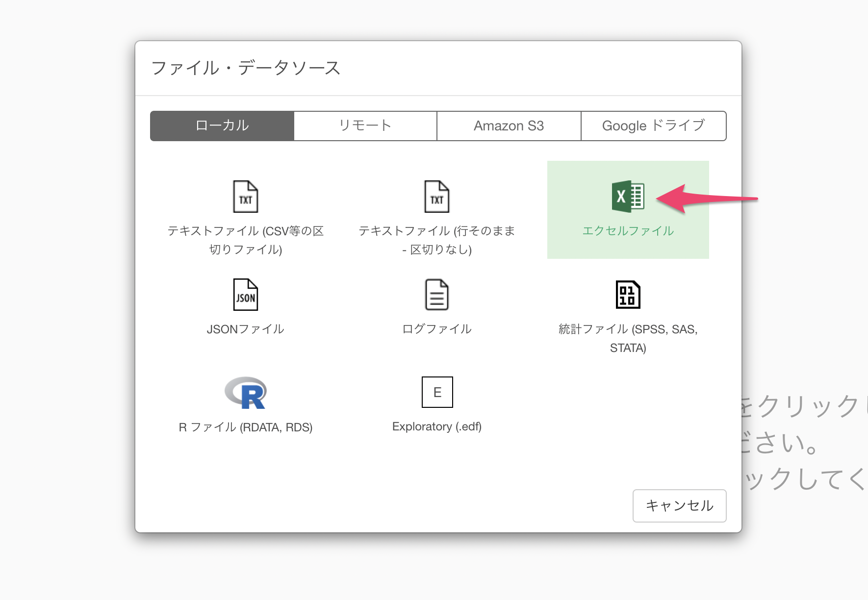Click the Exploratory (.edf) label
This screenshot has width=868, height=600.
click(436, 426)
